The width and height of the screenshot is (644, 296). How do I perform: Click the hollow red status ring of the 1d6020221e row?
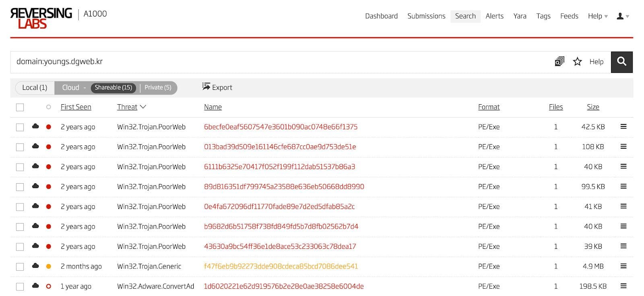coord(49,286)
